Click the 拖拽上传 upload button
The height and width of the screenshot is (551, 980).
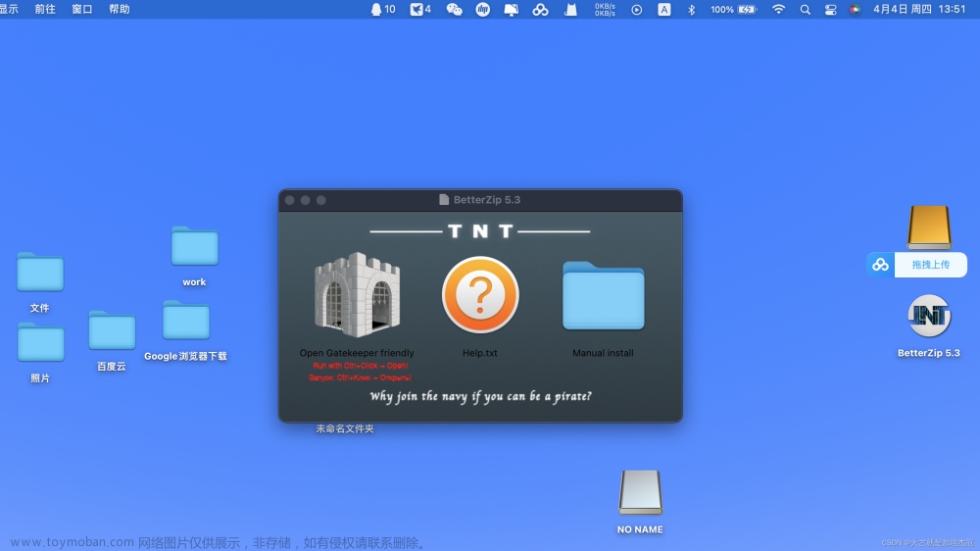pos(931,265)
